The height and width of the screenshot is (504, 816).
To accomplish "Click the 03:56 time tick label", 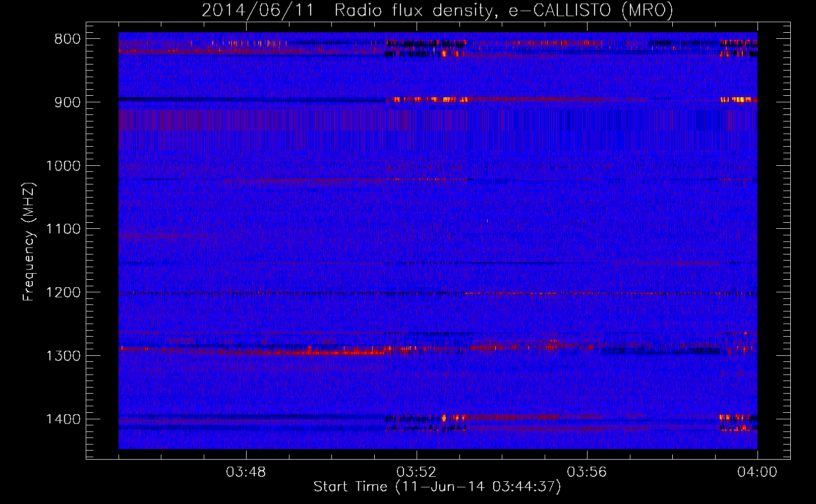I will point(587,472).
